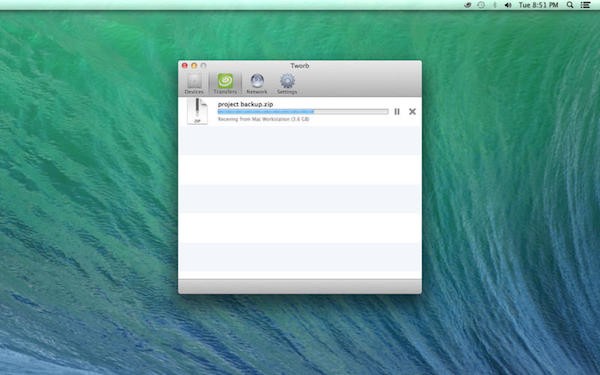Click the Time Machine clock menu bar icon
The image size is (600, 375).
pyautogui.click(x=481, y=5)
